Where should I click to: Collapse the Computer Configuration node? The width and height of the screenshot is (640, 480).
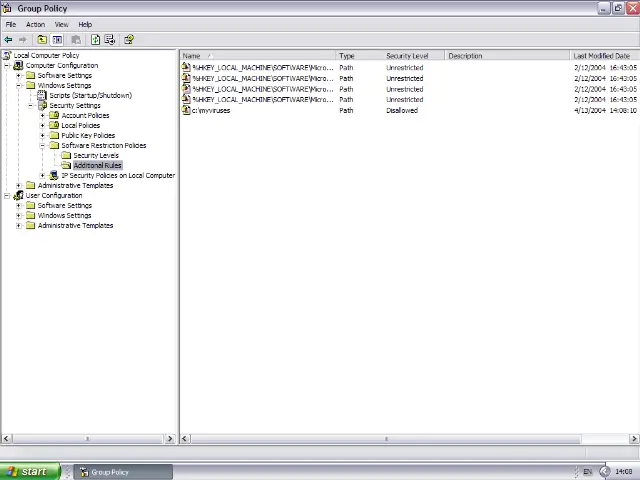click(x=7, y=65)
